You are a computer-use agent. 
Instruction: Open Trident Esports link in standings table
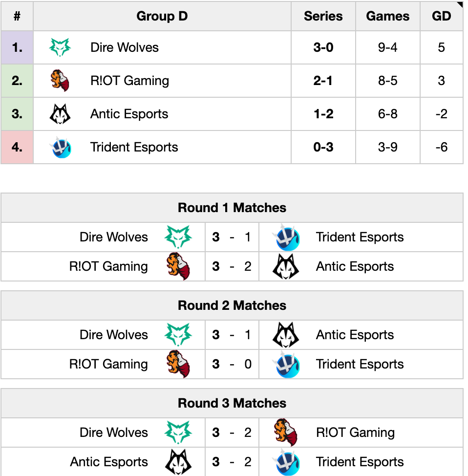click(x=134, y=147)
